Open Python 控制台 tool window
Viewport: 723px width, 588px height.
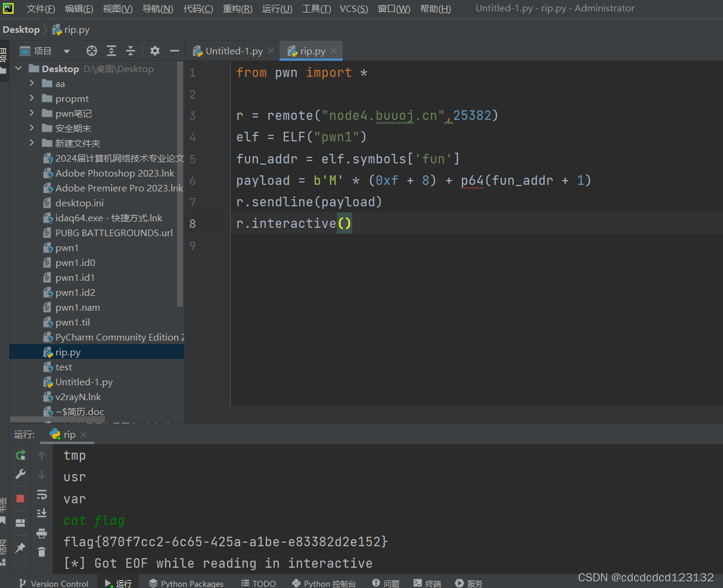324,583
